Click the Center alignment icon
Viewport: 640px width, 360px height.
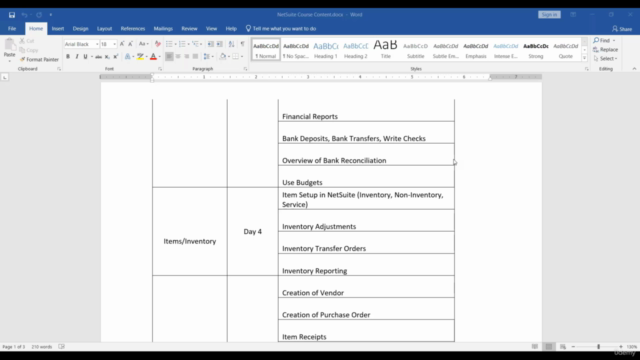(x=178, y=57)
